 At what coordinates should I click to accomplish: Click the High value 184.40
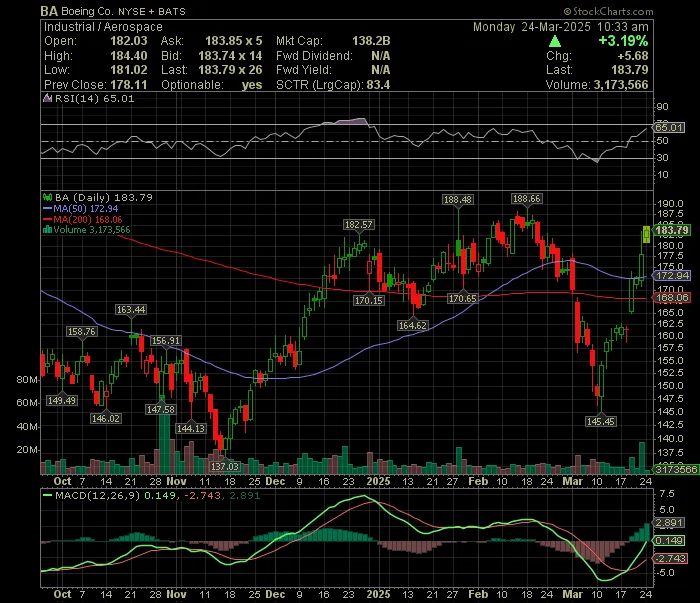pyautogui.click(x=129, y=56)
